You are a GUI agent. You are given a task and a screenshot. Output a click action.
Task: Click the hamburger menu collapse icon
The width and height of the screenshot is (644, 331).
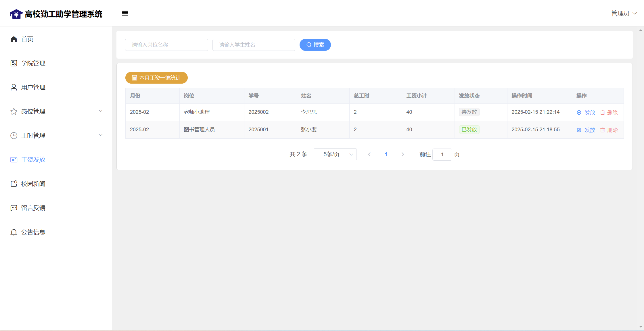[x=125, y=13]
